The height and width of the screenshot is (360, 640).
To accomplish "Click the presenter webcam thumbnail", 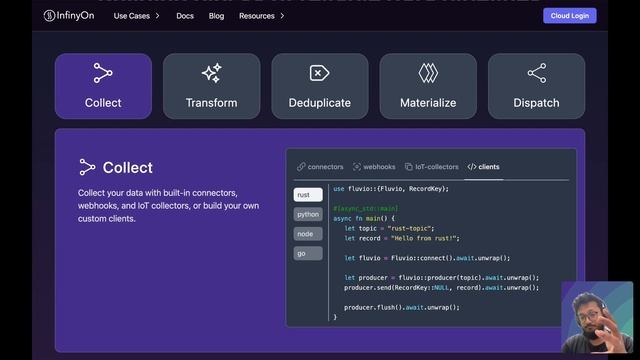I will click(597, 317).
